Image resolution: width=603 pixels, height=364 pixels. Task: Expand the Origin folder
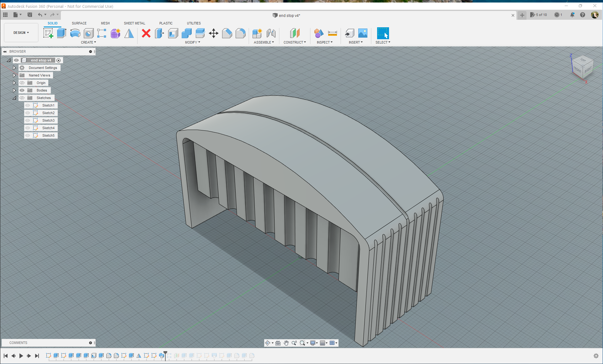tap(15, 82)
